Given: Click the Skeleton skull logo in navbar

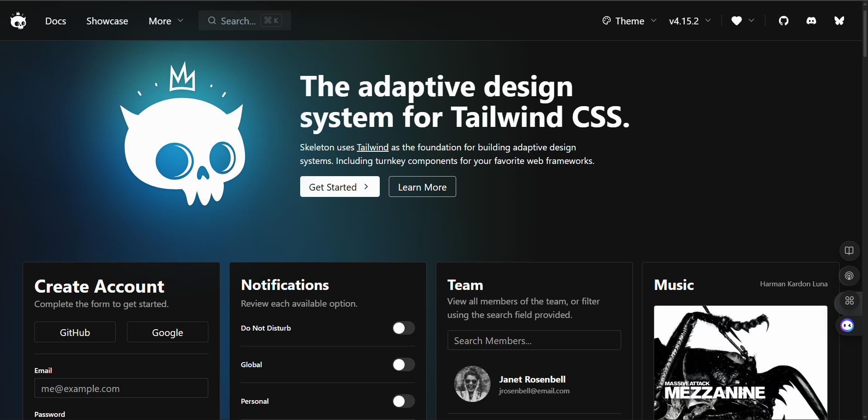Looking at the screenshot, I should click(x=18, y=21).
